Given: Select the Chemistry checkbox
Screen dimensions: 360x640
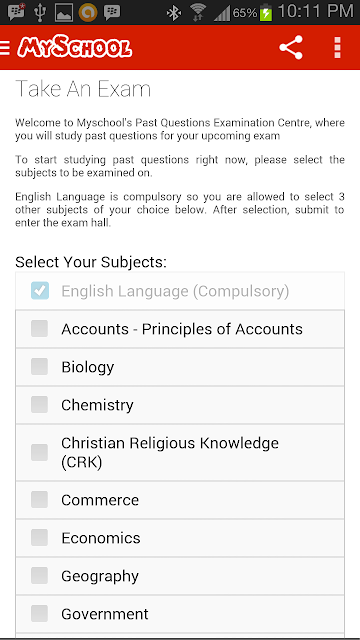Looking at the screenshot, I should (x=40, y=404).
